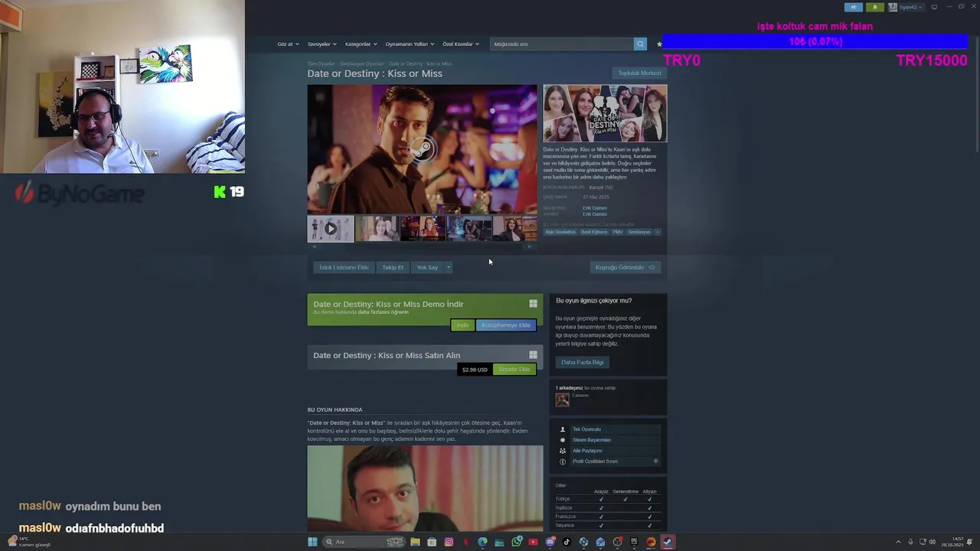
Task: Click the Topluluk Merkezi button
Action: tap(639, 73)
